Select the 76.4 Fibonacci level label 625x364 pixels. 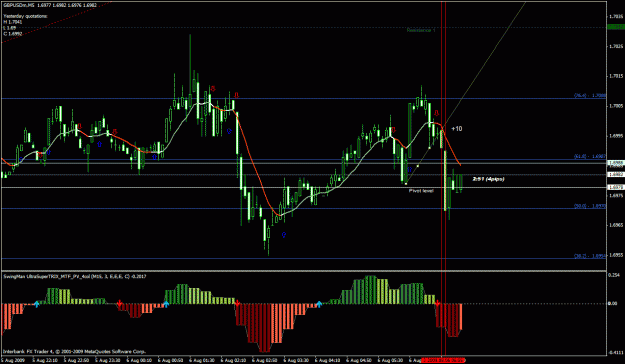[590, 96]
